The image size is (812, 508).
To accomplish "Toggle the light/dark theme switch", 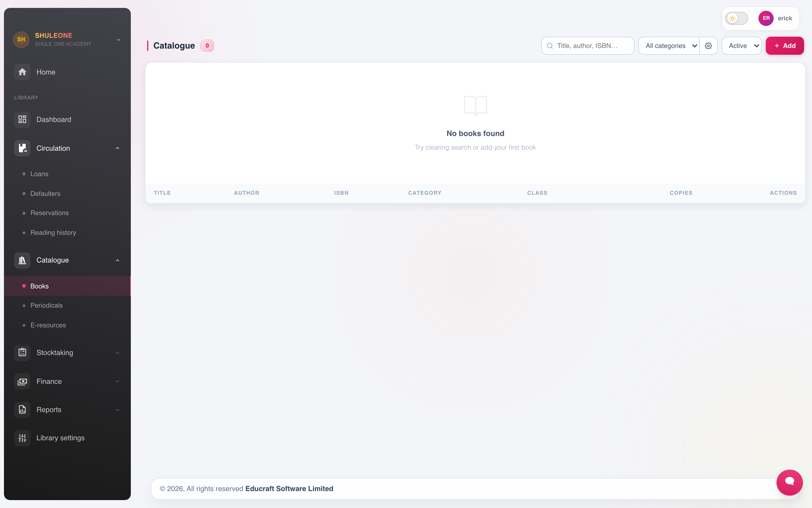I will click(736, 18).
